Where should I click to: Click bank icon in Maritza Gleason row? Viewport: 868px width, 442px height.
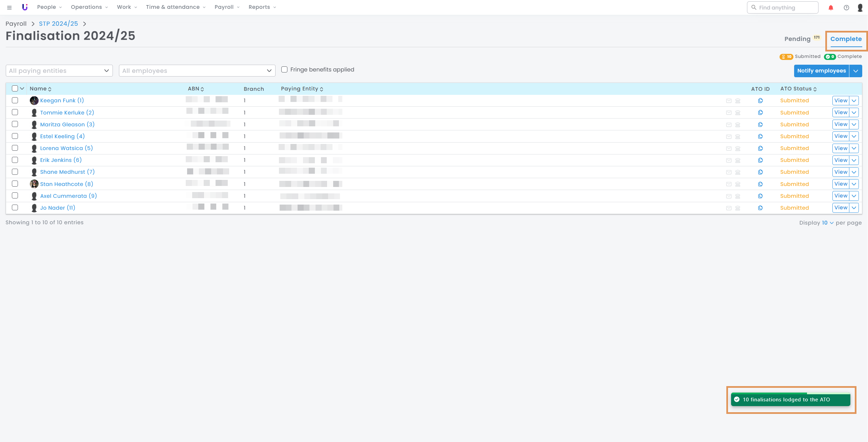click(x=738, y=125)
